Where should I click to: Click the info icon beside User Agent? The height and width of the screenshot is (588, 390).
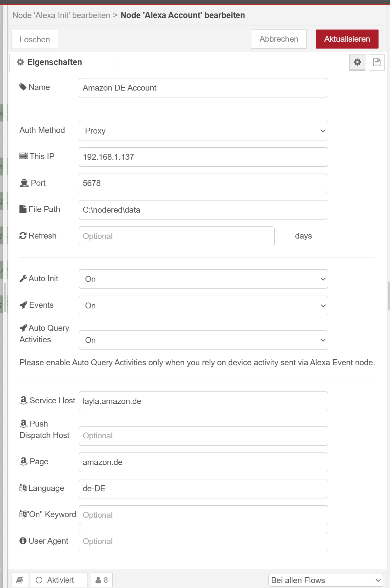(23, 541)
